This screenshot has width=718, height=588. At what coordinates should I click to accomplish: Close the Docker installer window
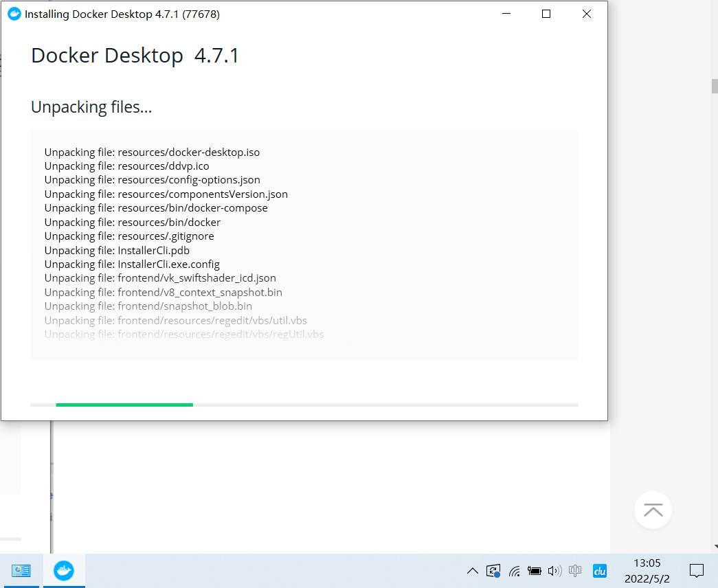click(587, 14)
